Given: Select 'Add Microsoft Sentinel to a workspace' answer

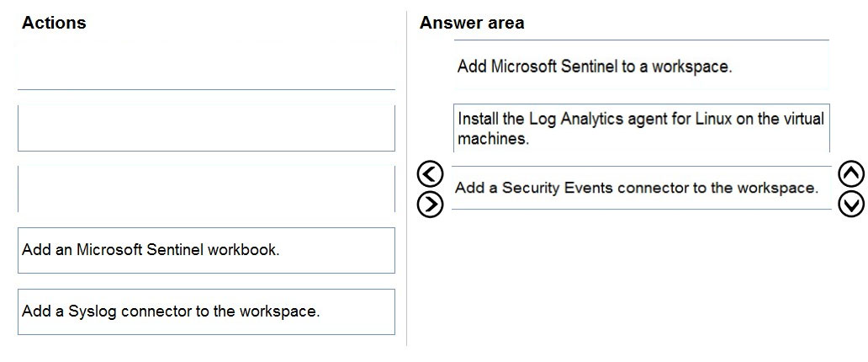Looking at the screenshot, I should (642, 66).
